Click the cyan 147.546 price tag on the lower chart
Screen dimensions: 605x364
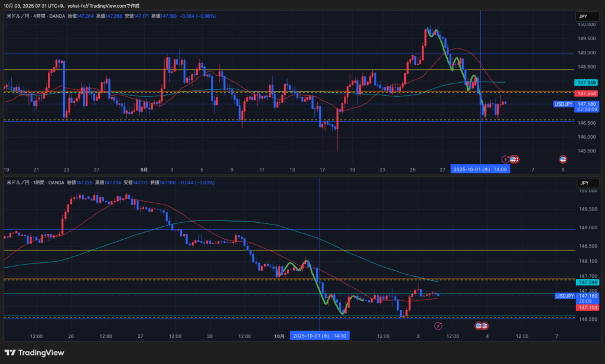click(586, 283)
